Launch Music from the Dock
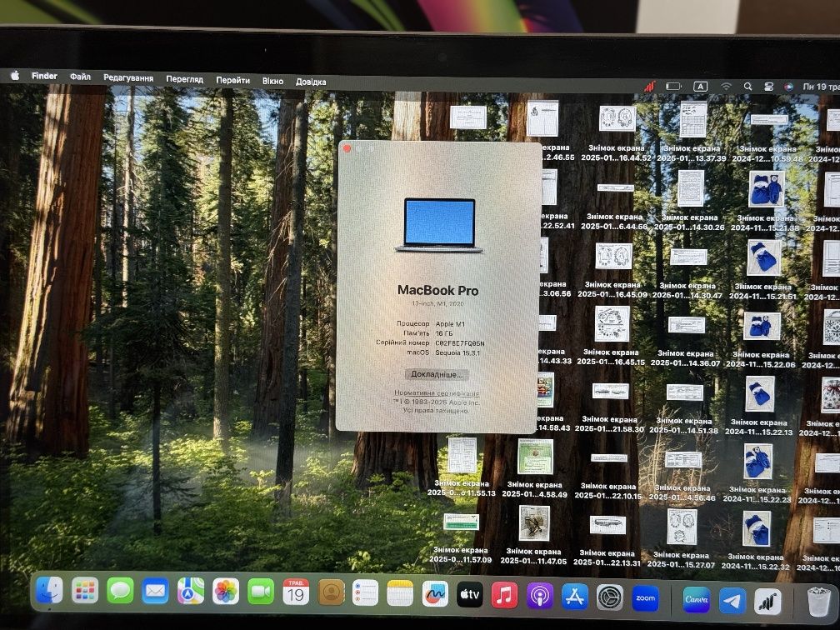The height and width of the screenshot is (630, 840). click(505, 595)
